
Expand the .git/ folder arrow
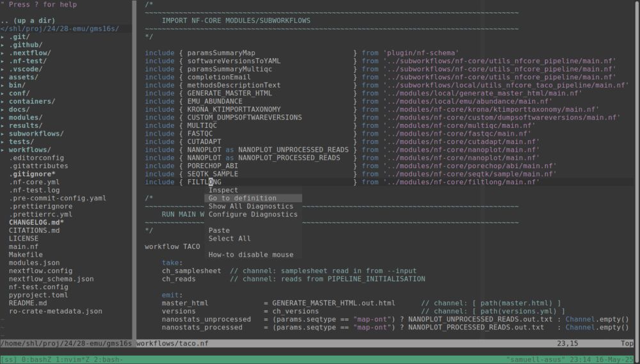coord(3,36)
